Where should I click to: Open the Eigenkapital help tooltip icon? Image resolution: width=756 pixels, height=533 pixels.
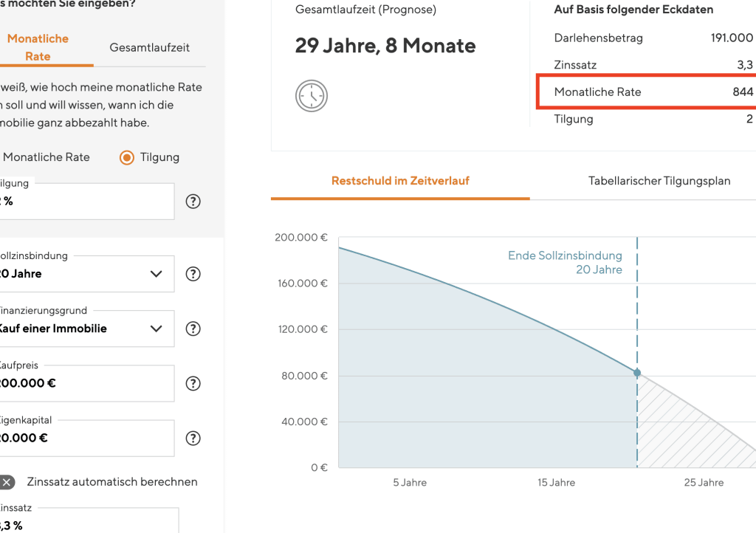(x=193, y=438)
